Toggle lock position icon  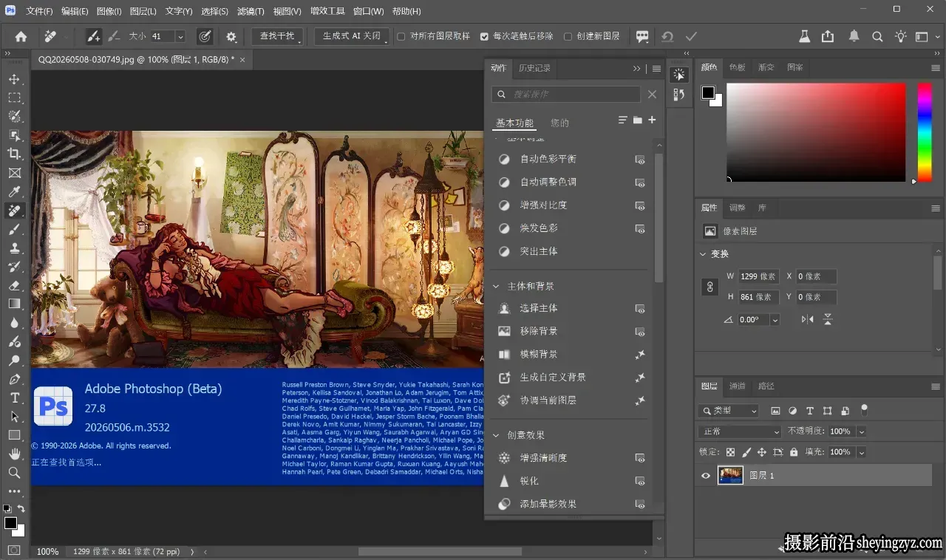click(762, 451)
